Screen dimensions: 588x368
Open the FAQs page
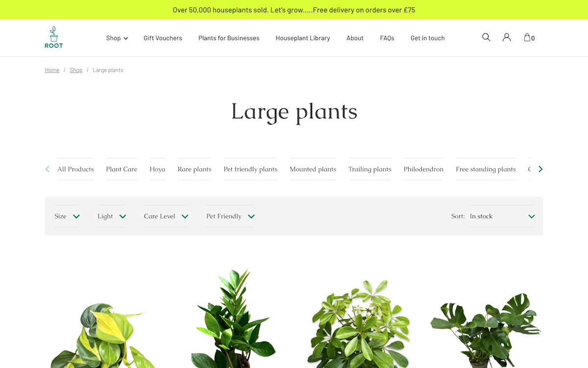click(x=387, y=38)
